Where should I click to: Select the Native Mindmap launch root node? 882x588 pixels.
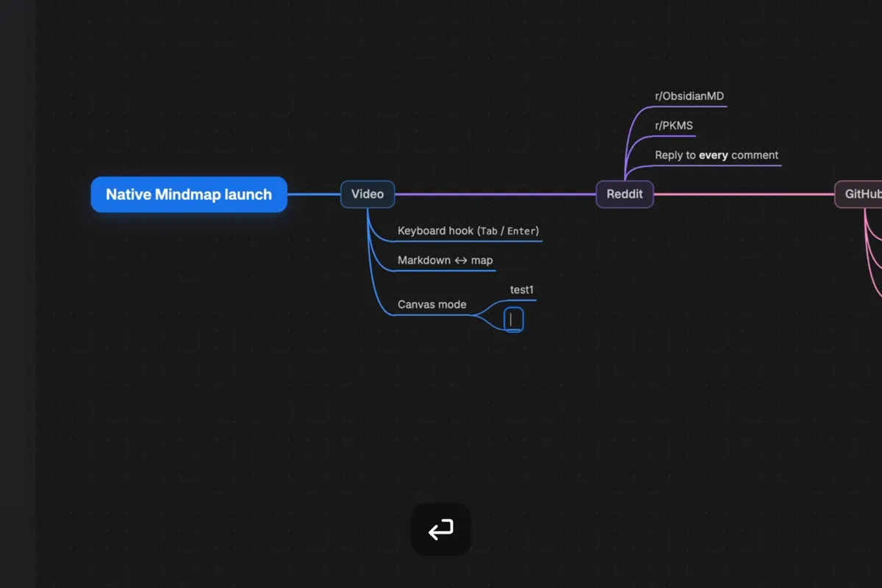pyautogui.click(x=189, y=194)
